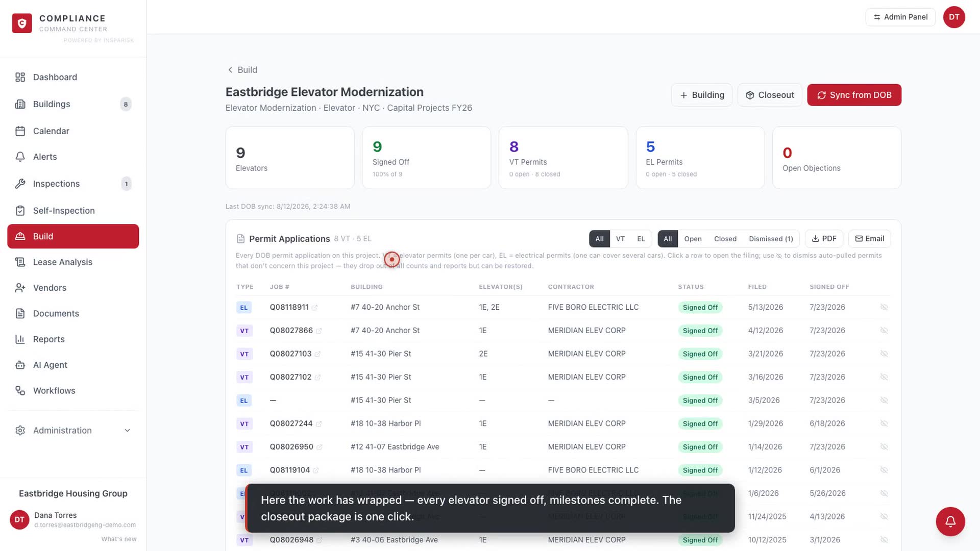The image size is (980, 551).
Task: Open external link for job Q08026948
Action: pyautogui.click(x=319, y=540)
